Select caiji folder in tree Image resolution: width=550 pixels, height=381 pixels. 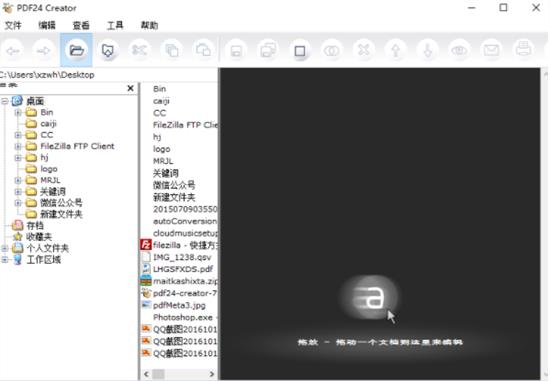coord(48,124)
